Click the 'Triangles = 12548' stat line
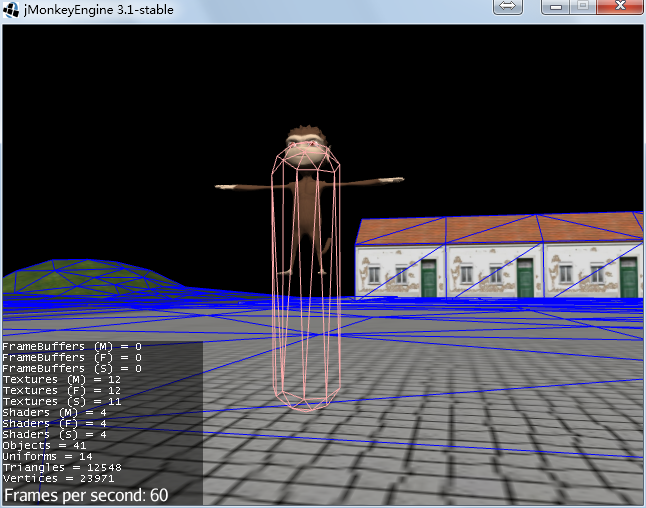This screenshot has width=646, height=508. (62, 468)
